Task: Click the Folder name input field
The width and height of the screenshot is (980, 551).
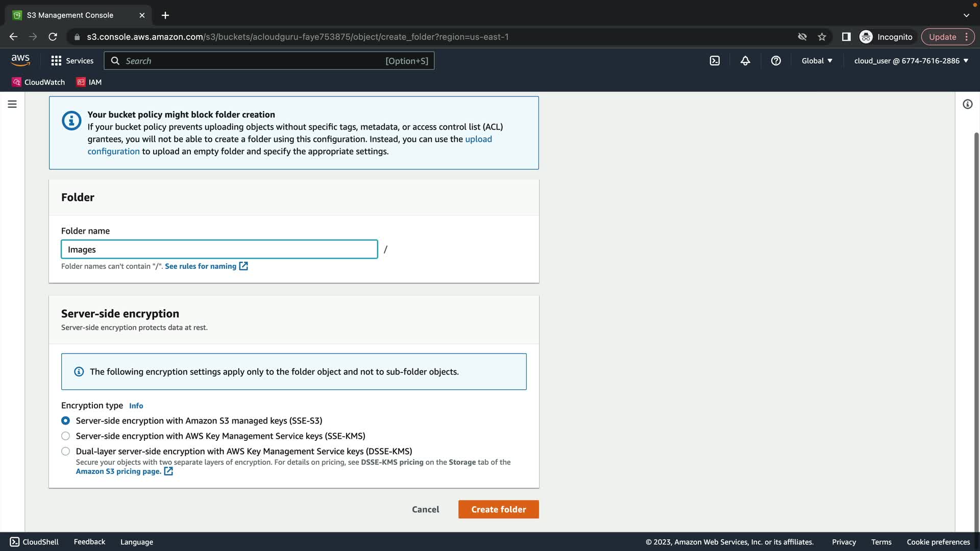Action: click(219, 249)
